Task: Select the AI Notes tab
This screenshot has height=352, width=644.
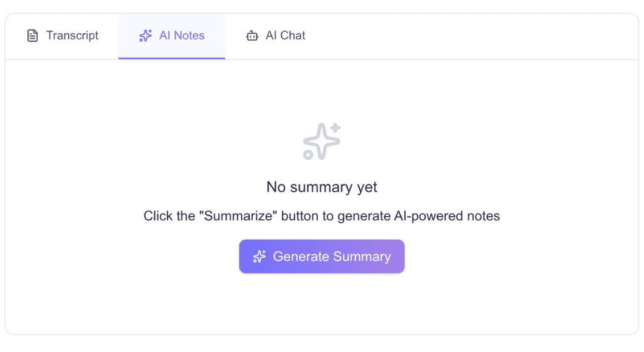Action: pyautogui.click(x=172, y=36)
